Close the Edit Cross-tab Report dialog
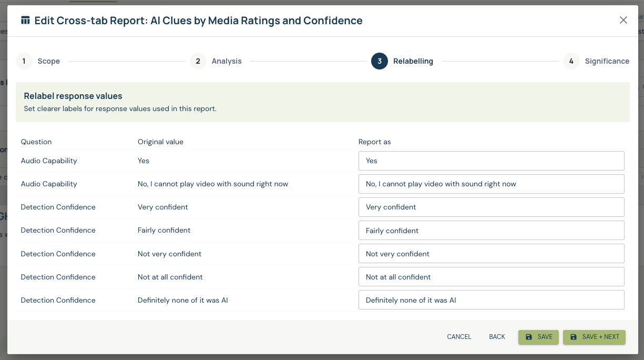 623,21
